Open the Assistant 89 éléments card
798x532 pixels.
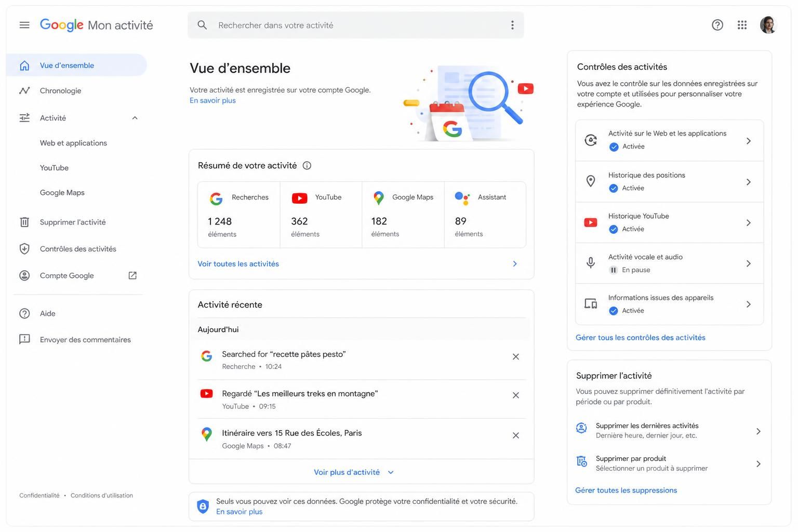click(x=485, y=215)
